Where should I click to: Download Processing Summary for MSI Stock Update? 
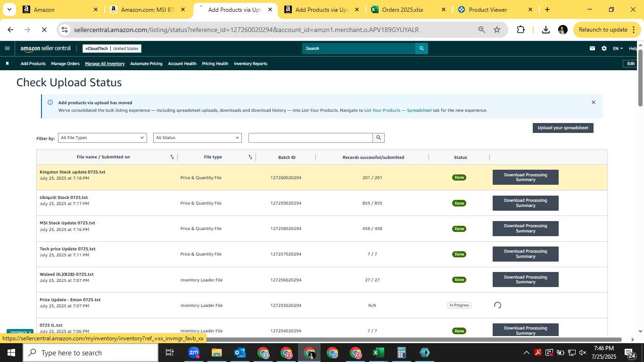click(x=526, y=228)
